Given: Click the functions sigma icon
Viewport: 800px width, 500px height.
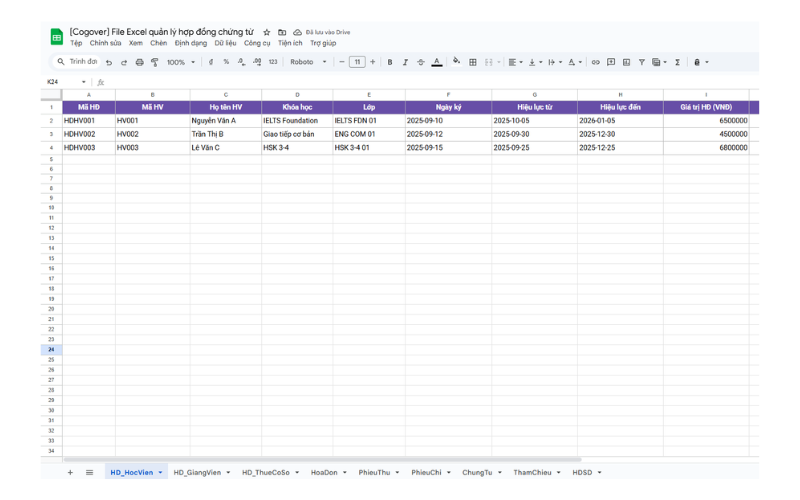Looking at the screenshot, I should coord(677,62).
